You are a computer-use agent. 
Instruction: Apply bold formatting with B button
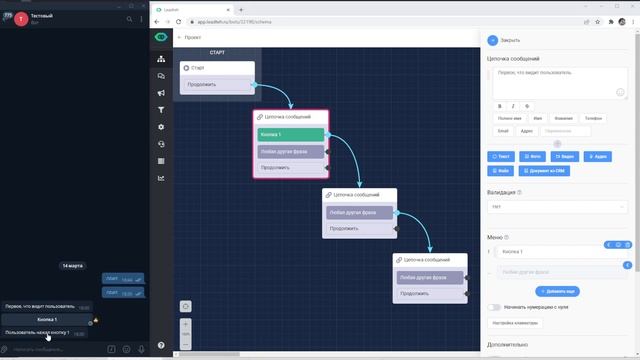click(500, 106)
